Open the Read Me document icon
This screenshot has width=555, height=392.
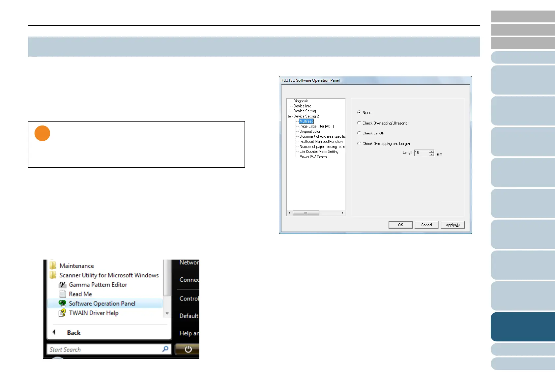point(63,294)
